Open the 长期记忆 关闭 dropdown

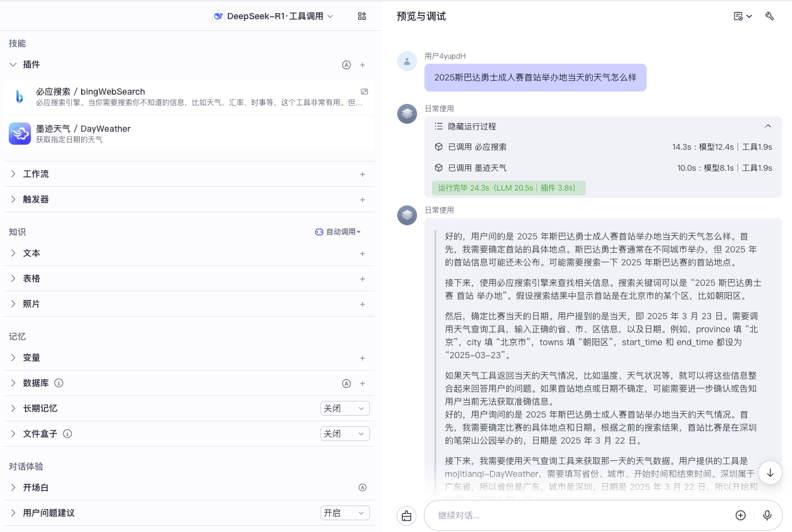point(345,409)
